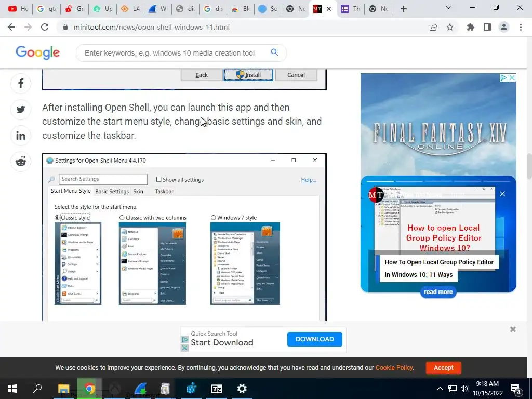Image resolution: width=532 pixels, height=399 pixels.
Task: Open the Settings gear on the taskbar
Action: [x=242, y=389]
